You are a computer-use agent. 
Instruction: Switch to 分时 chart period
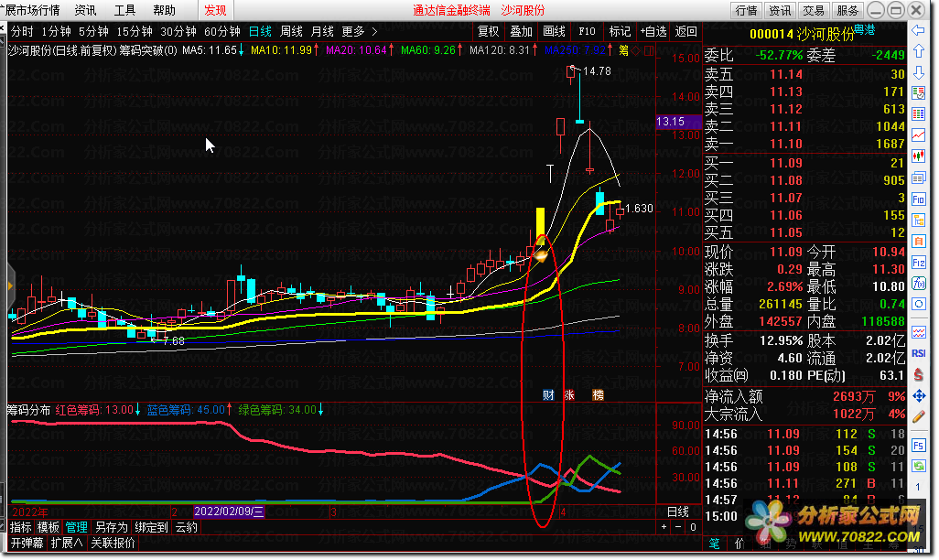coord(22,31)
